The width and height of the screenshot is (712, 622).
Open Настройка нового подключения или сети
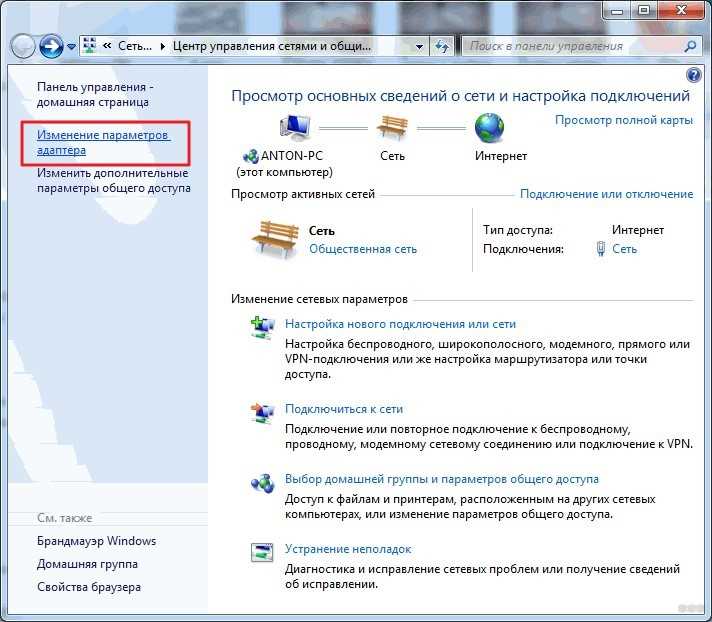coord(400,324)
